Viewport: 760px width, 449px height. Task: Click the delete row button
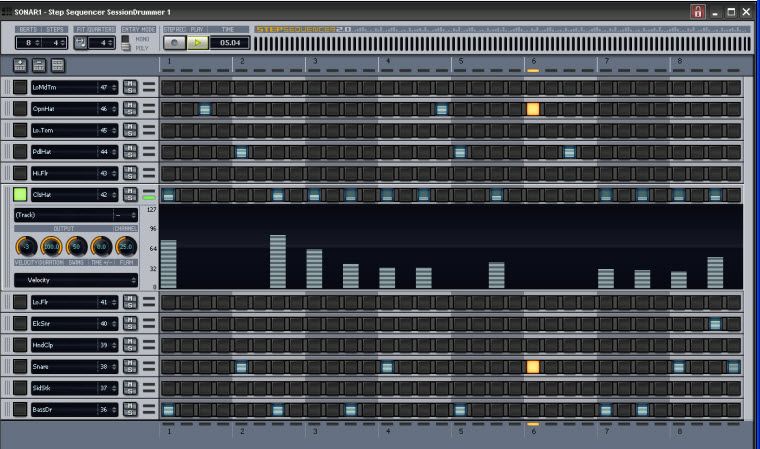39,65
